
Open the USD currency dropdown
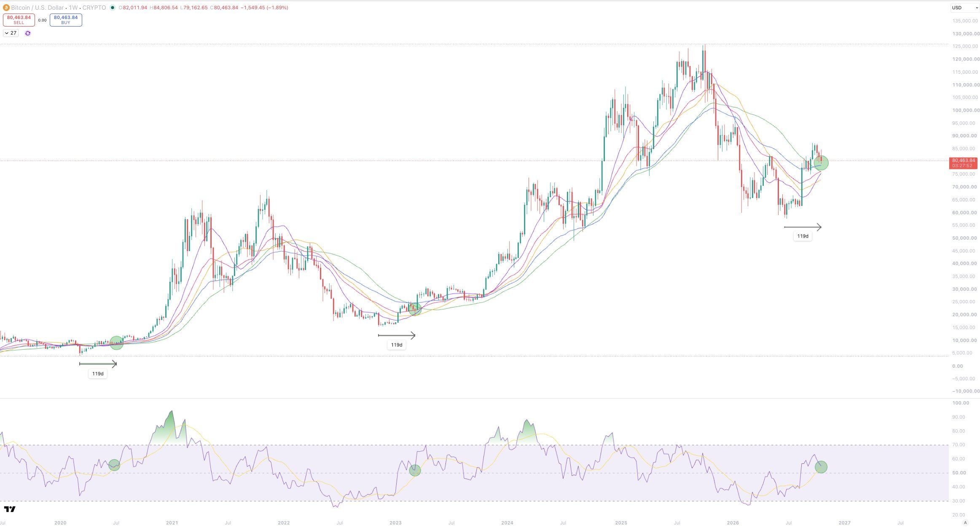964,8
